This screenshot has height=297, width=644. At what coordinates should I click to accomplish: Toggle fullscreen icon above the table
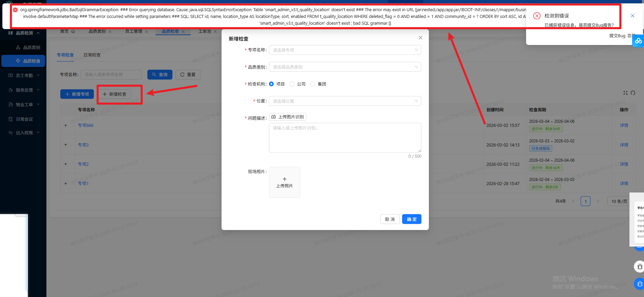[625, 93]
